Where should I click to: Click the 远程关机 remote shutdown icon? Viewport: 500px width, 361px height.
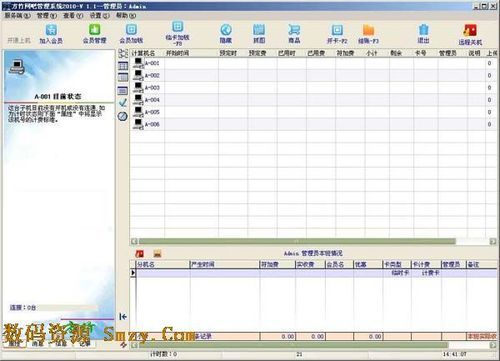[470, 30]
